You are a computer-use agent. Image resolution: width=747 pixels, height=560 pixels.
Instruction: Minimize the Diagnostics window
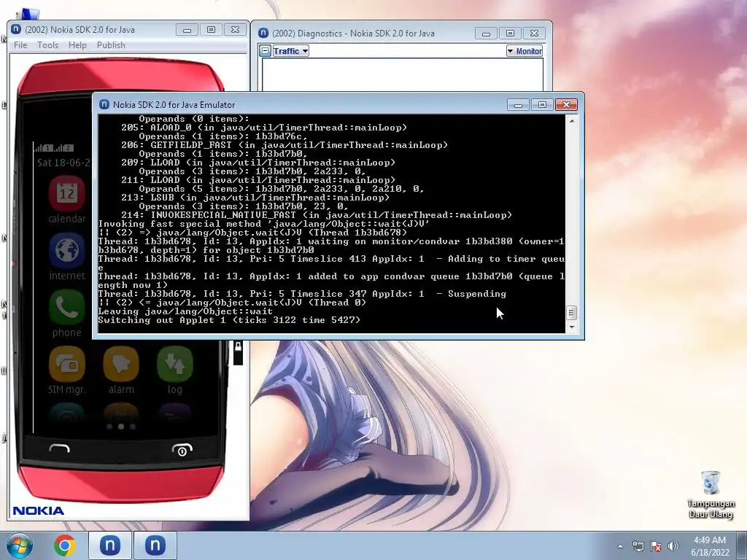(x=486, y=34)
